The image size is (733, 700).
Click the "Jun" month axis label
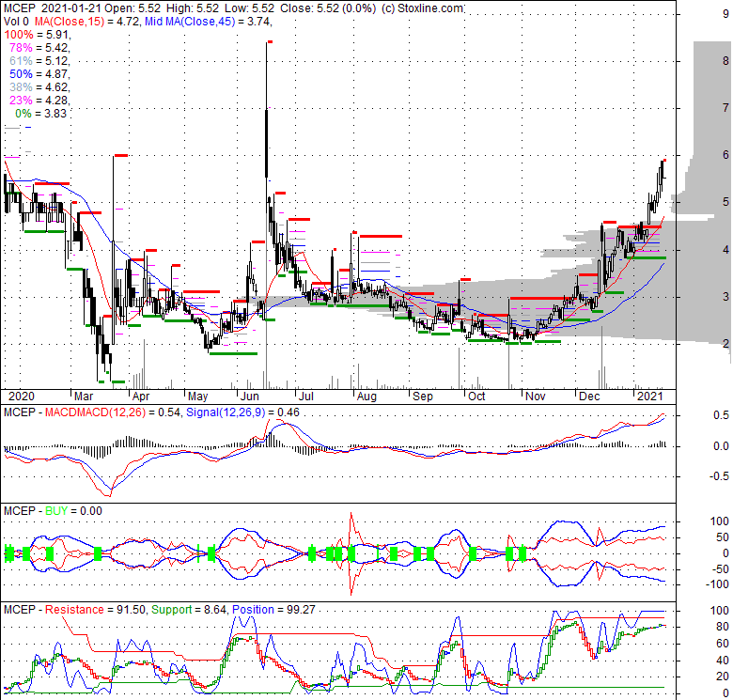(x=250, y=397)
